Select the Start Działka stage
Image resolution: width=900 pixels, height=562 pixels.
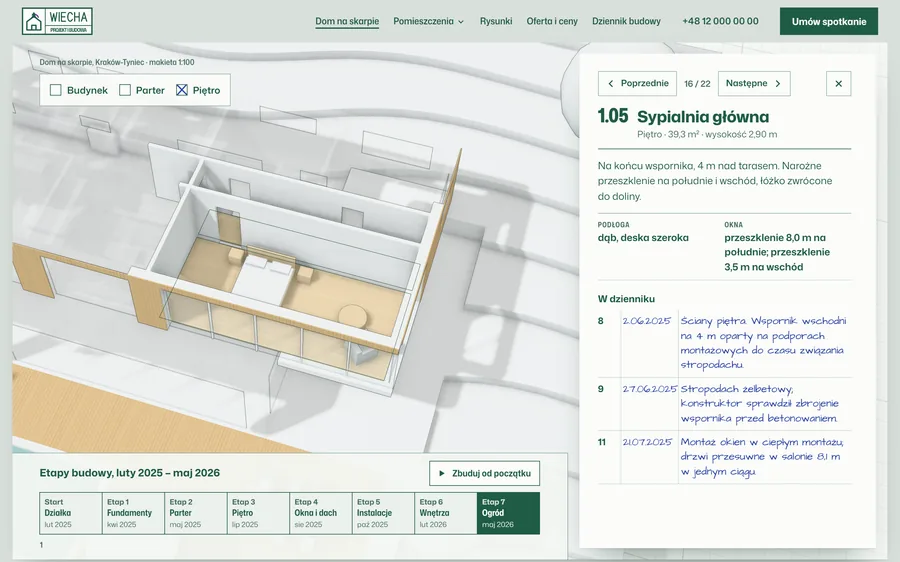tap(71, 513)
